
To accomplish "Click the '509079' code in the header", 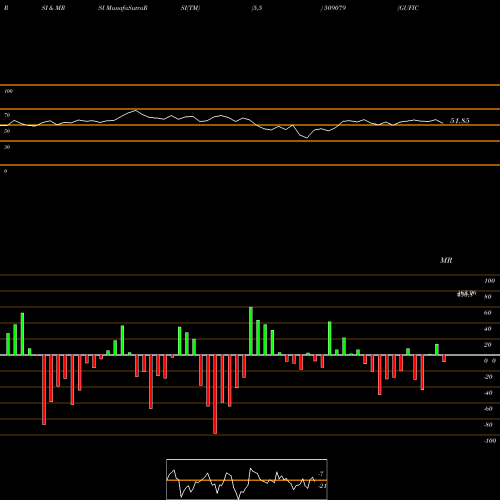I will click(334, 8).
